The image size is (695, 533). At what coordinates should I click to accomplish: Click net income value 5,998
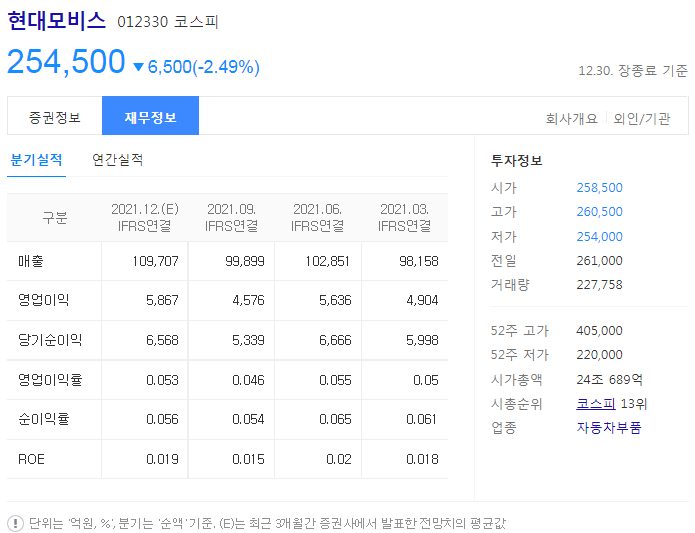tap(422, 340)
